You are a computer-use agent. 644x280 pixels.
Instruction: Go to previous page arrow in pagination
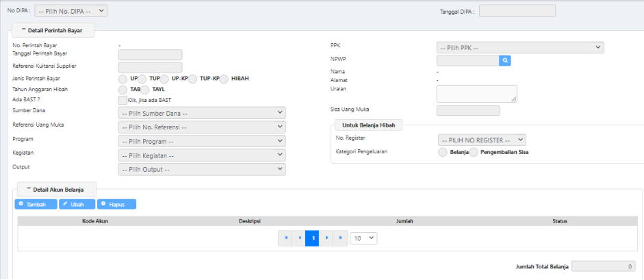pyautogui.click(x=298, y=238)
